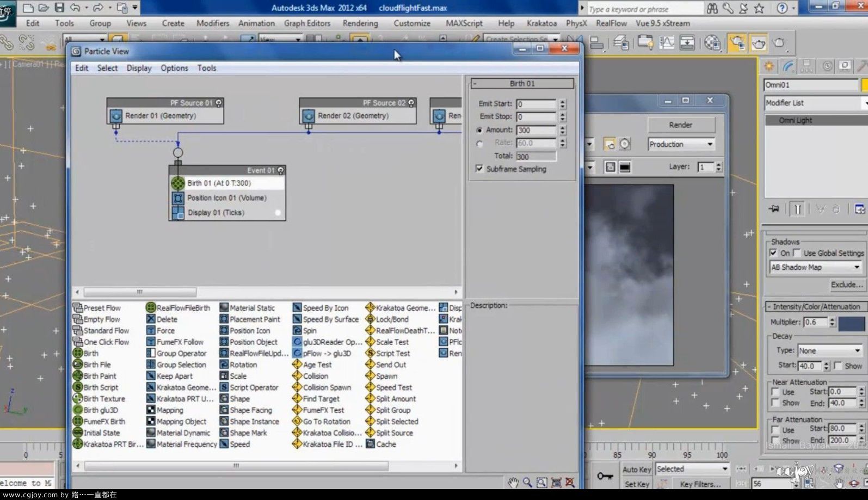Pick the Delete operator in depot
868x500 pixels.
tap(161, 319)
